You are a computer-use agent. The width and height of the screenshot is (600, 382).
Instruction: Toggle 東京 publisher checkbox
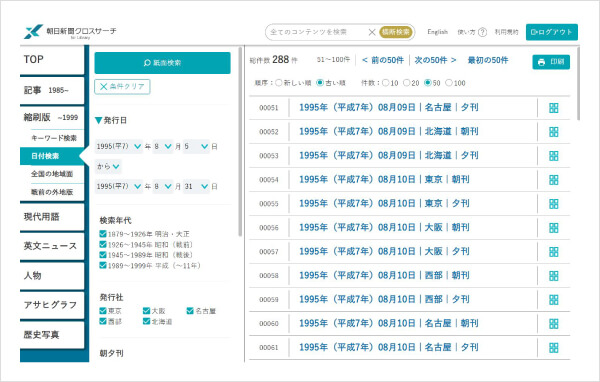[x=103, y=310]
